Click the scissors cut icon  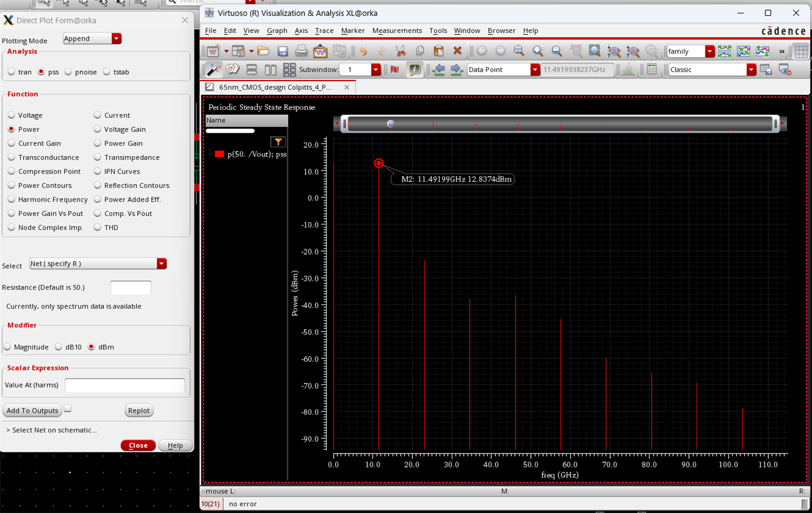[x=400, y=51]
